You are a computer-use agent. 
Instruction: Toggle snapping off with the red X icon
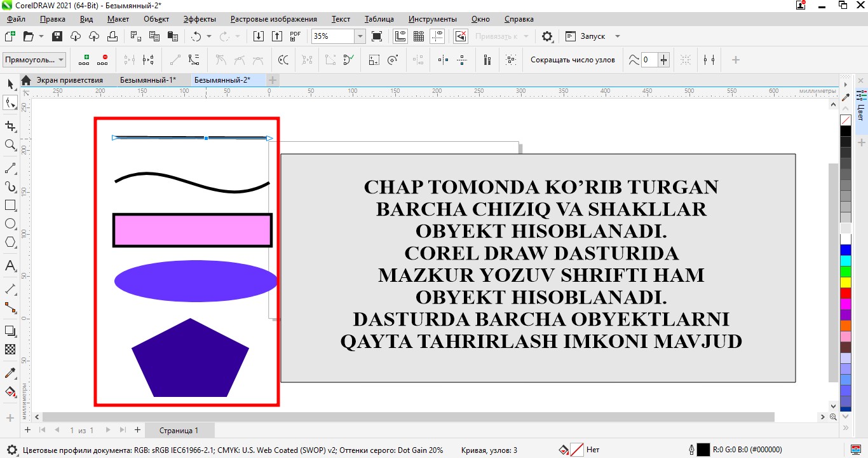461,36
